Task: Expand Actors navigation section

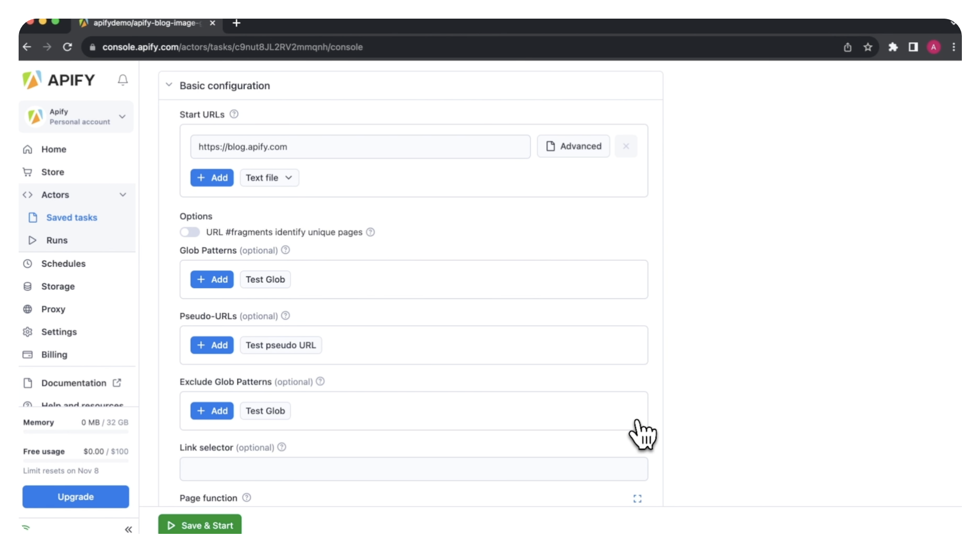Action: [123, 195]
